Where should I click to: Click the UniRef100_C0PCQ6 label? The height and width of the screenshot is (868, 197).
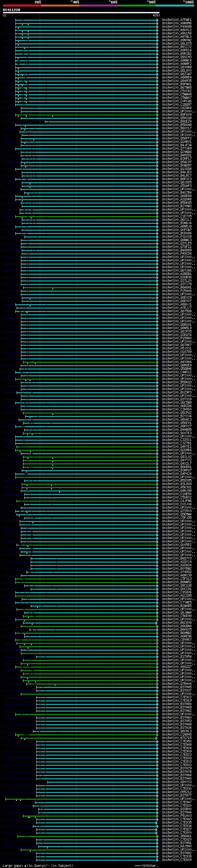[x=176, y=101]
